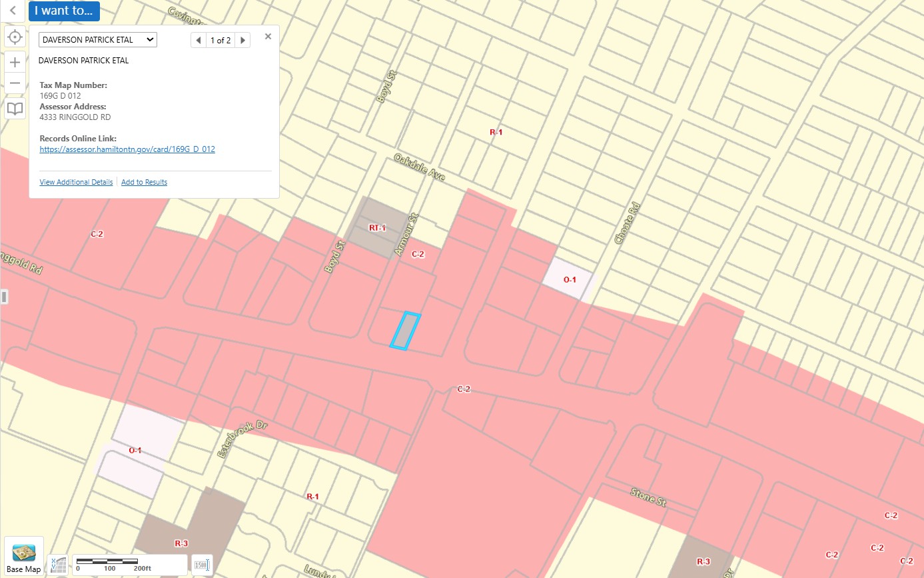Screen dimensions: 924x578
Task: Zoom in with the plus button
Action: (15, 62)
